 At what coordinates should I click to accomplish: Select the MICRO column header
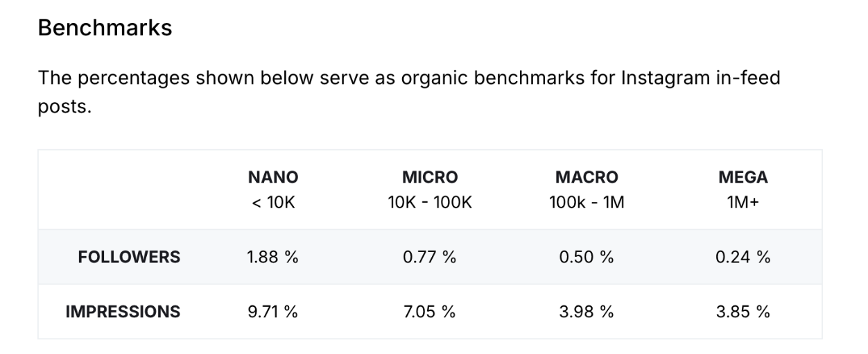coord(430,177)
